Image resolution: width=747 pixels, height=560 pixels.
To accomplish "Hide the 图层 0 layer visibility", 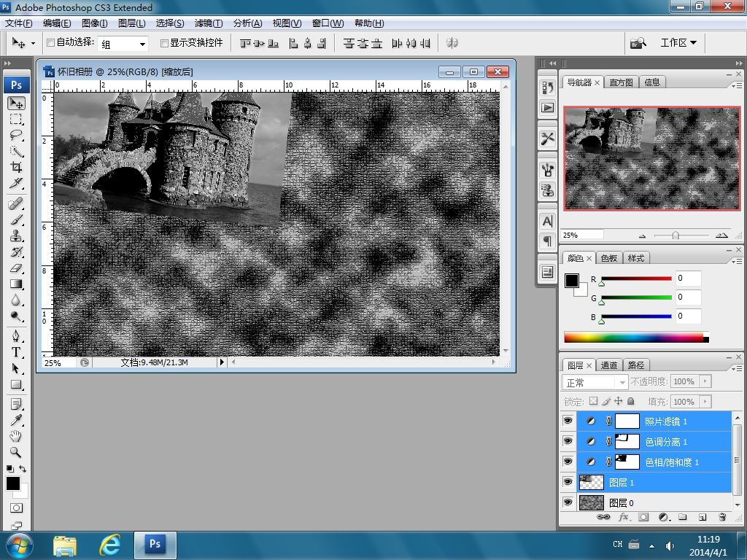I will pyautogui.click(x=568, y=502).
